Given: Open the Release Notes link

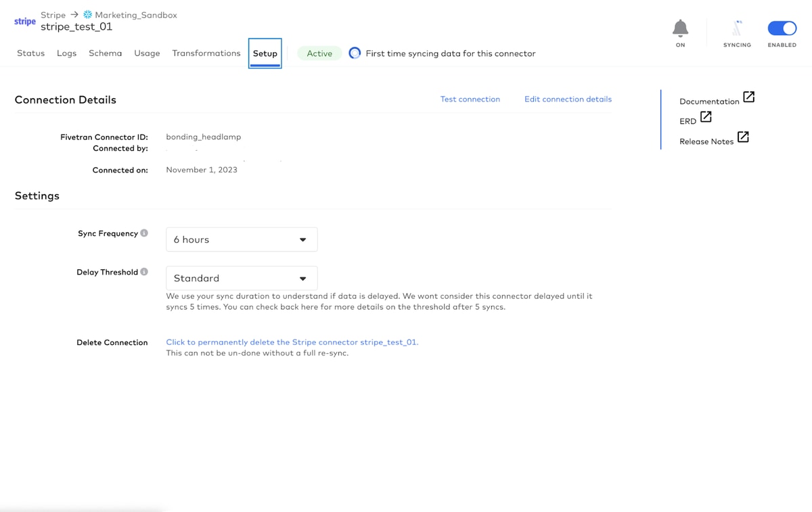Looking at the screenshot, I should (706, 141).
